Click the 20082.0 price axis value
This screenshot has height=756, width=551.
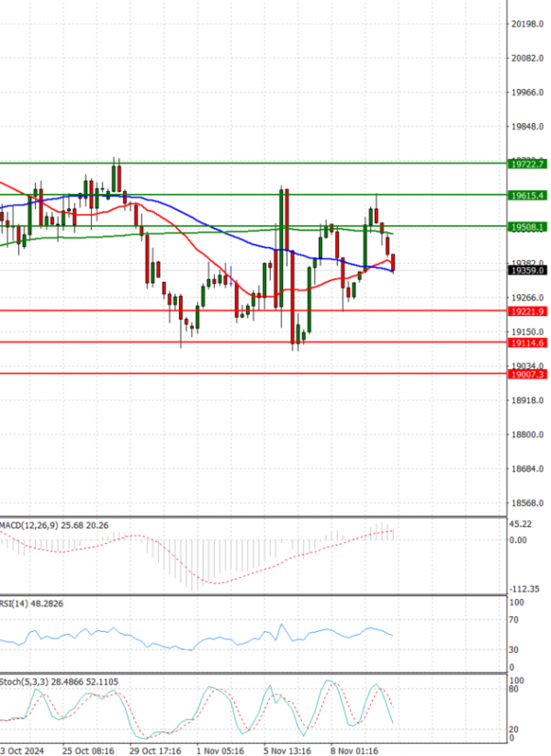click(527, 59)
